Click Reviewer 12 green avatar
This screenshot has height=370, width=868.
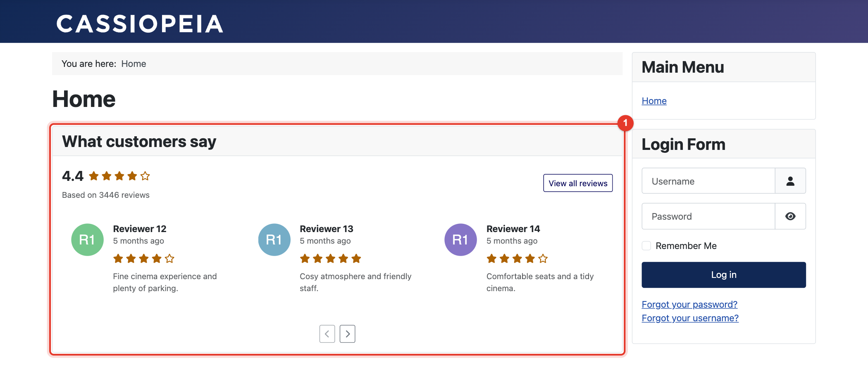[87, 240]
